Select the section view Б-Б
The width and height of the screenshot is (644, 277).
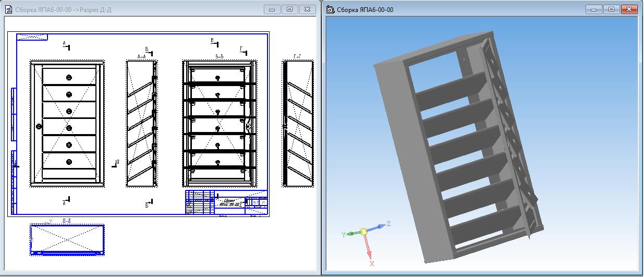[220, 124]
